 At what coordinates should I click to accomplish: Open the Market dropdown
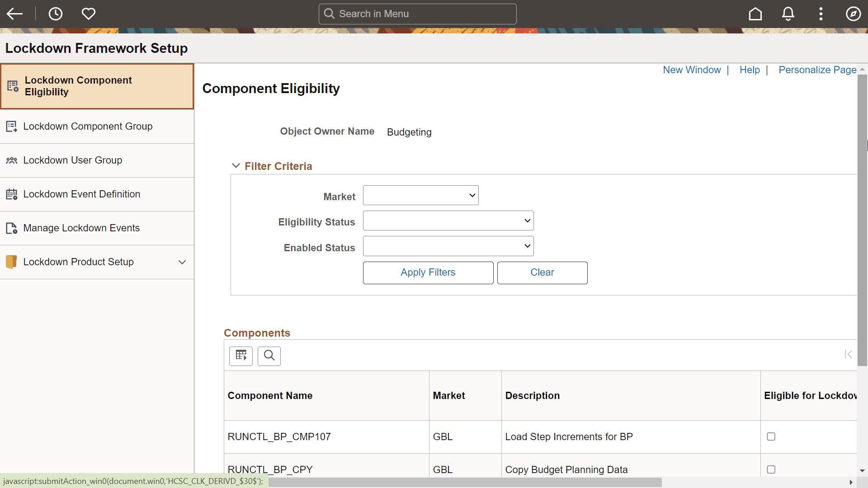(420, 195)
